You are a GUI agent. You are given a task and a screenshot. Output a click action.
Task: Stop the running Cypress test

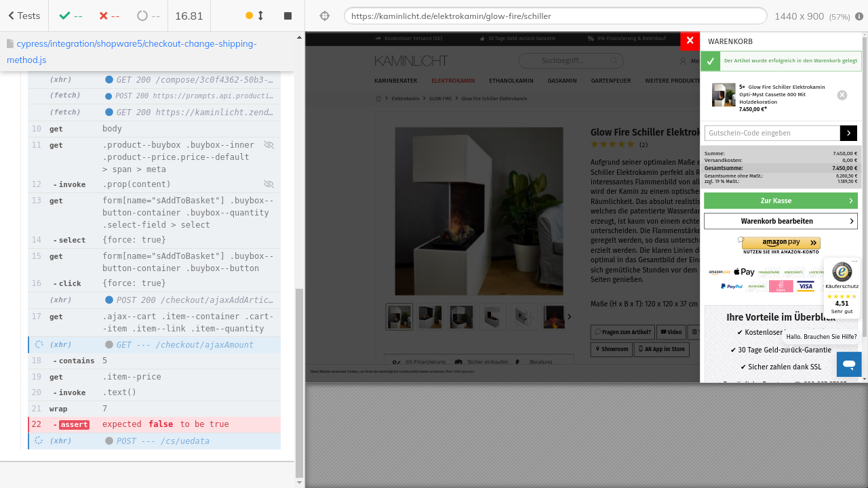pos(288,16)
